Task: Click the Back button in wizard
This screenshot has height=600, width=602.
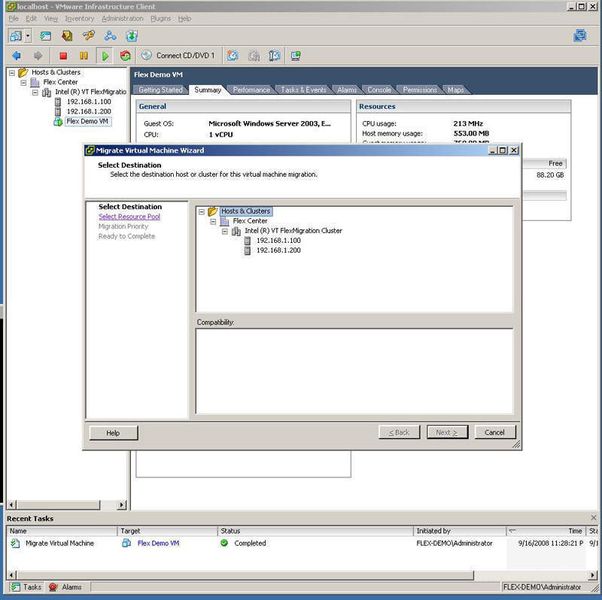Action: pyautogui.click(x=399, y=432)
